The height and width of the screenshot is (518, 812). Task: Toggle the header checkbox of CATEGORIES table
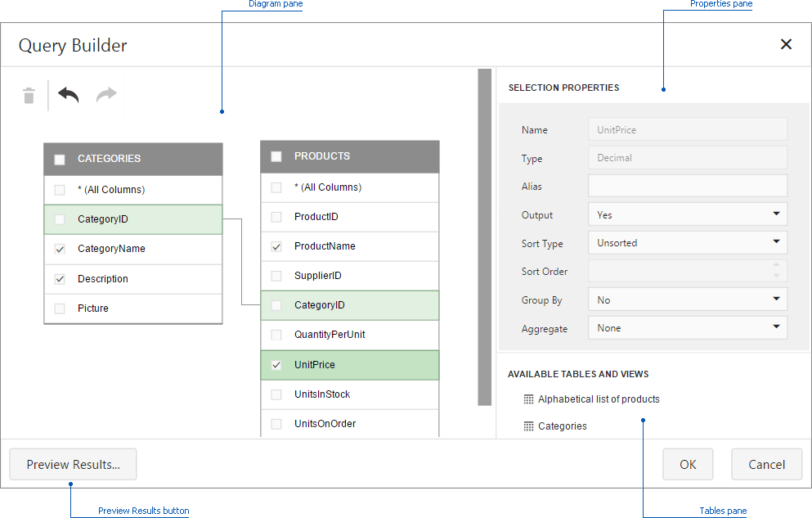click(x=59, y=160)
